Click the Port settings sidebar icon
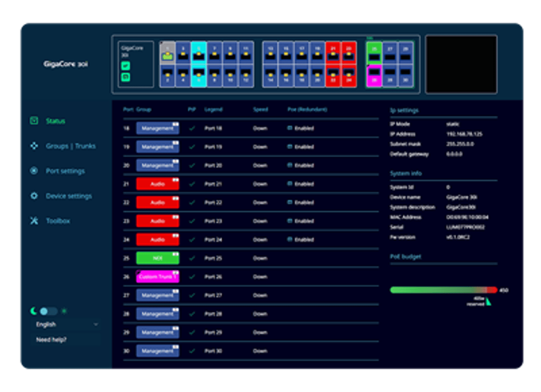Image resolution: width=541 pixels, height=392 pixels. 34,171
